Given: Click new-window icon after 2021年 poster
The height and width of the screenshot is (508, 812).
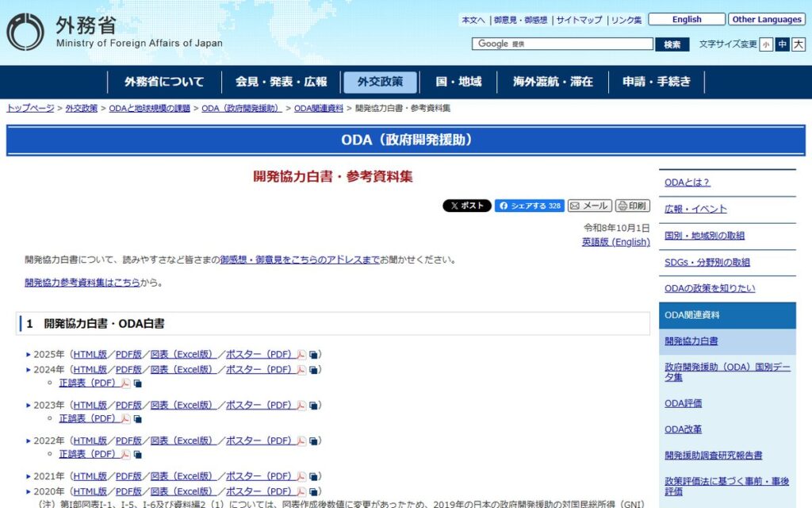Looking at the screenshot, I should pos(313,477).
